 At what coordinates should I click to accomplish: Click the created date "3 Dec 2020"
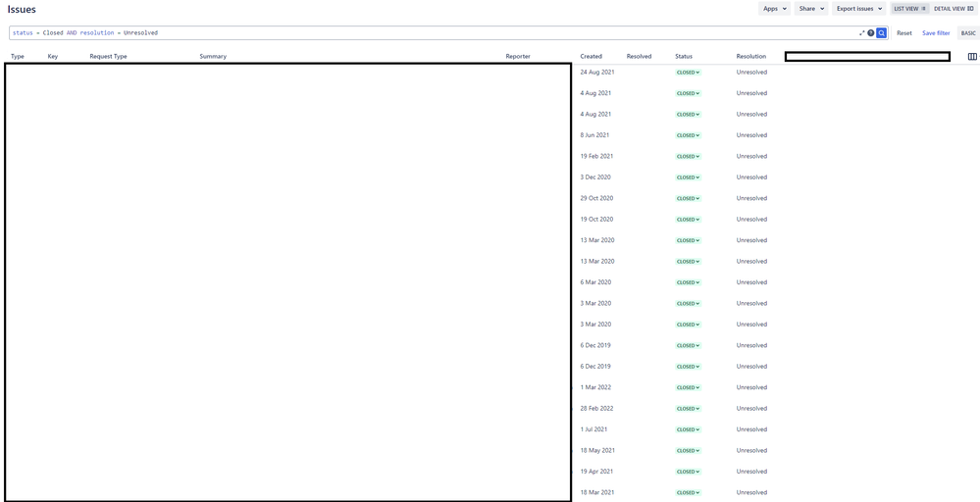pyautogui.click(x=595, y=176)
